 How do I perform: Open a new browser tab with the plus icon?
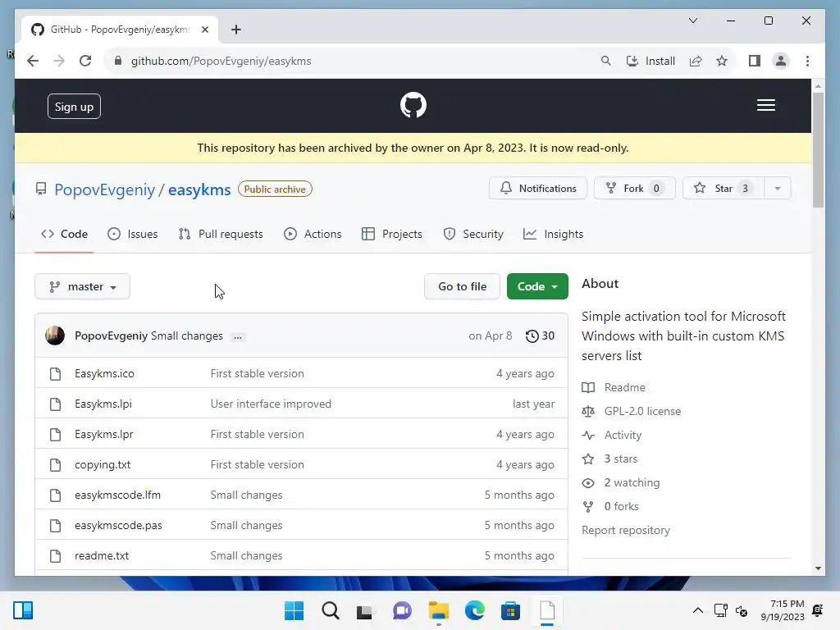236,30
